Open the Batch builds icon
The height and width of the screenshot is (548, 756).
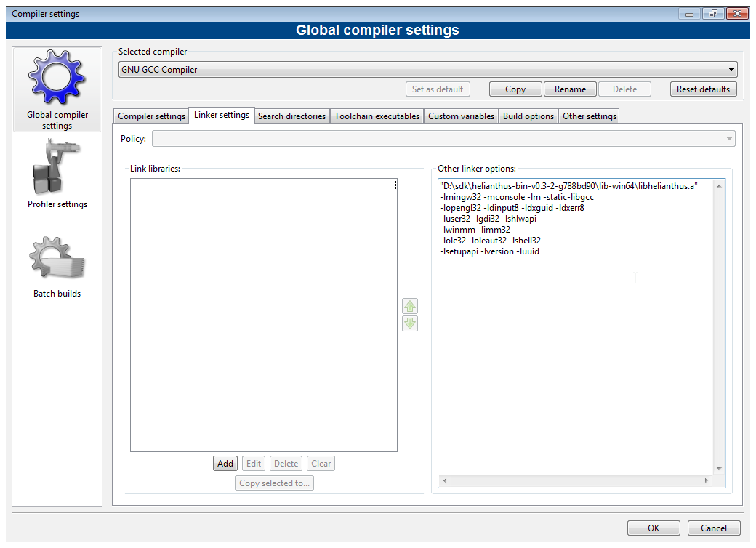[57, 258]
